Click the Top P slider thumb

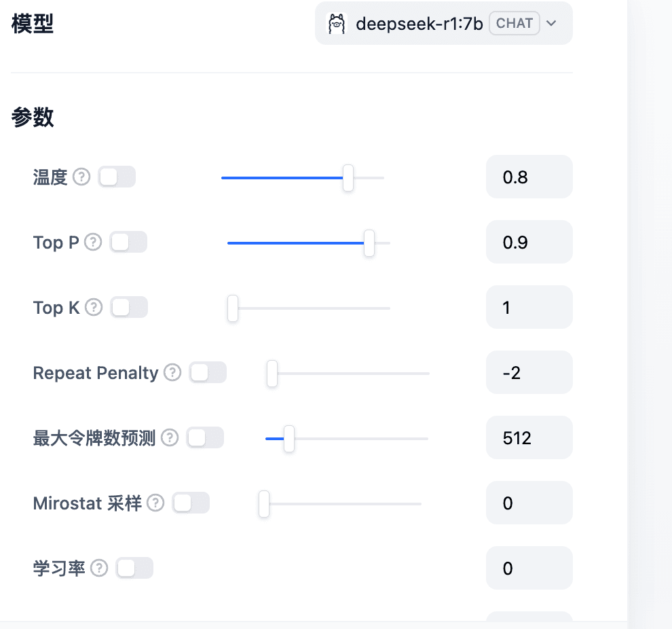point(369,243)
